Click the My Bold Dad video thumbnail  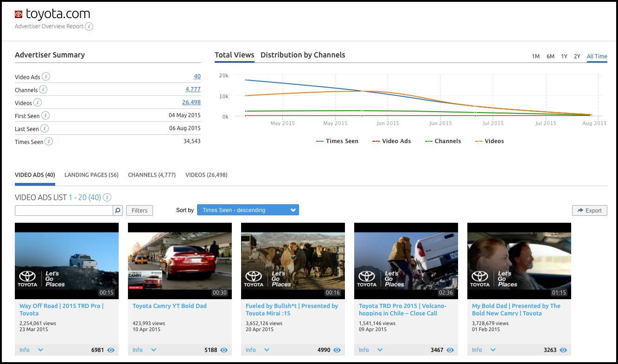click(x=519, y=261)
